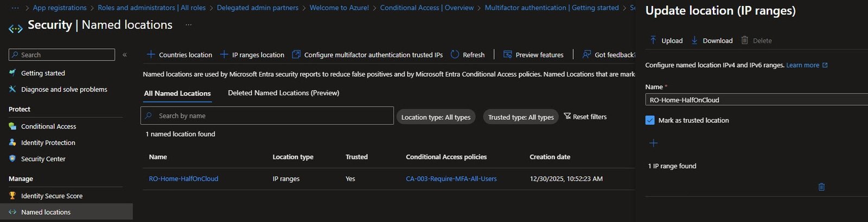This screenshot has height=222, width=868.
Task: Switch to Deleted Named Locations (Preview) tab
Action: click(283, 93)
